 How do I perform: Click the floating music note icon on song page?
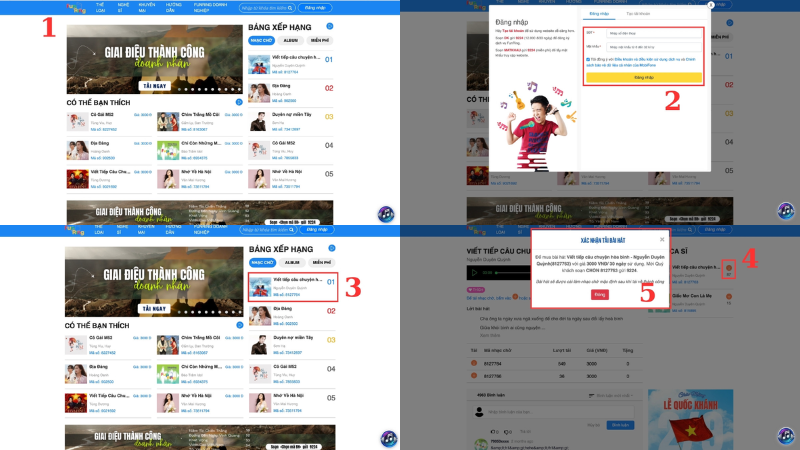pos(786,436)
